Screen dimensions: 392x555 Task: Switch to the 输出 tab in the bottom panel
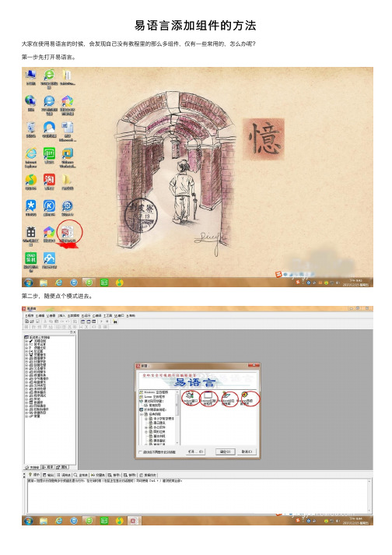click(x=48, y=475)
